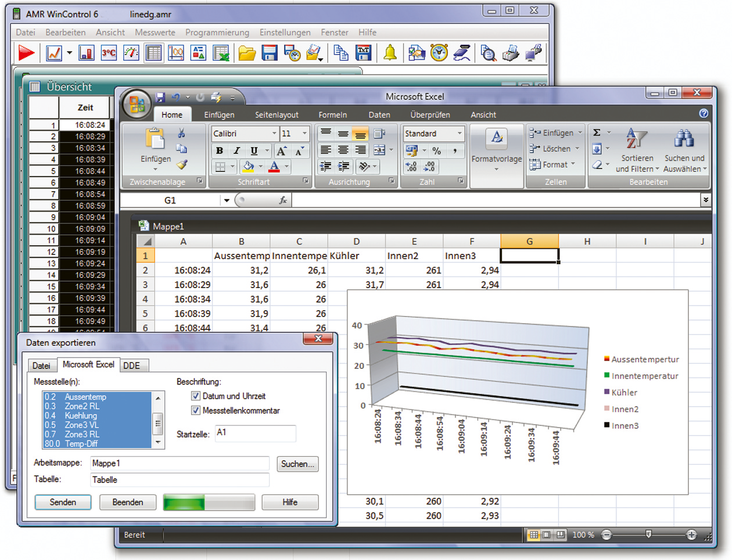The height and width of the screenshot is (560, 732).
Task: Open the Formeln ribbon tab in Excel
Action: [x=333, y=115]
